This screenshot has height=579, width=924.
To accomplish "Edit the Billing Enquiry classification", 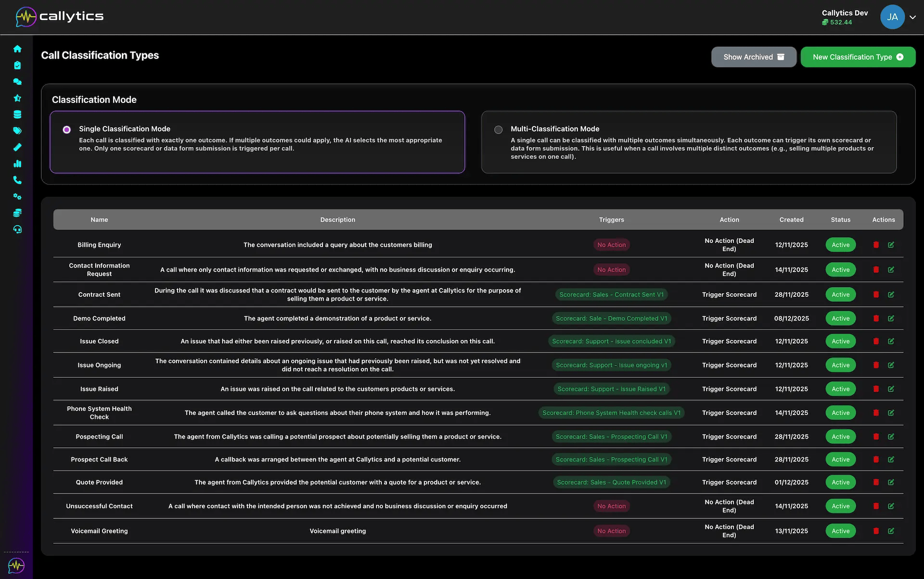I will [891, 245].
